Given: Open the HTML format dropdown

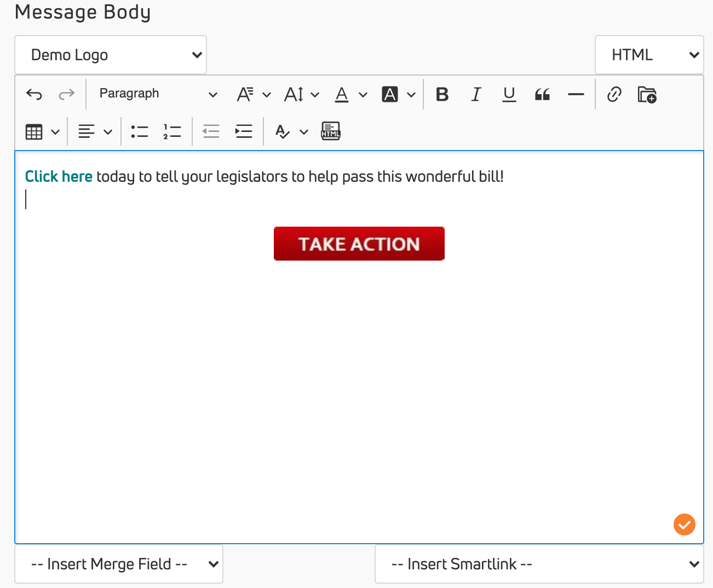Looking at the screenshot, I should 649,55.
